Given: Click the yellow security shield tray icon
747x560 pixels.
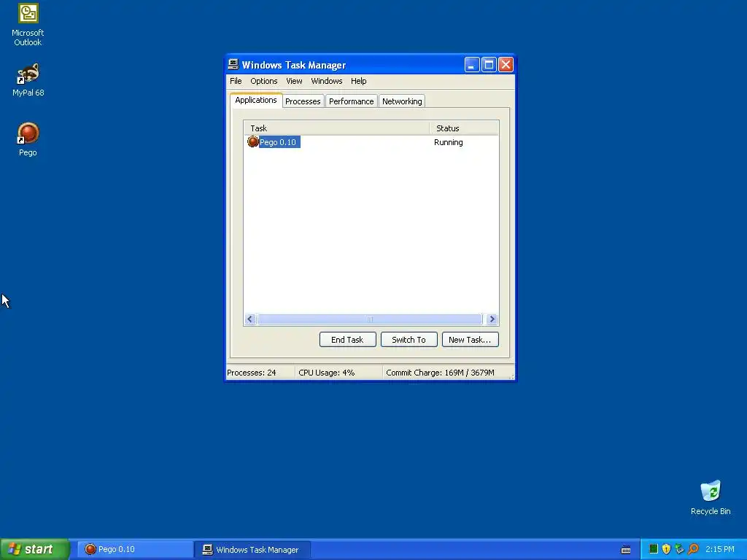Looking at the screenshot, I should pyautogui.click(x=666, y=549).
